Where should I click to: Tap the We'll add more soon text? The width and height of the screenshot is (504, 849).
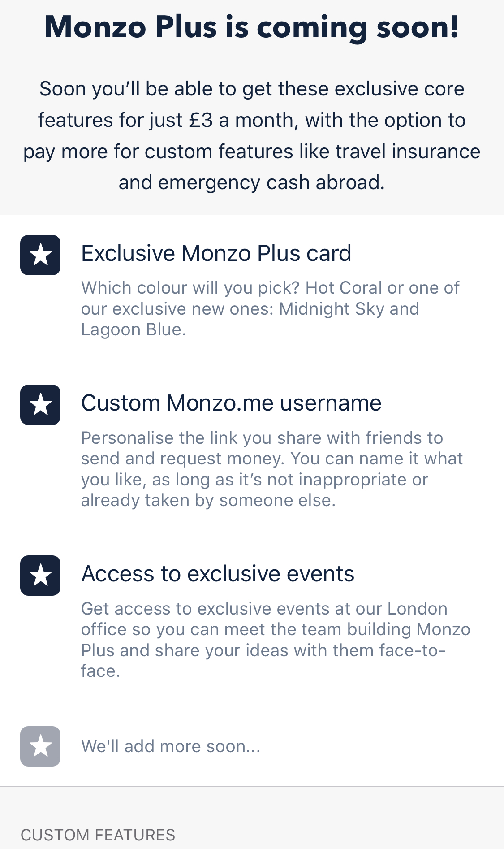(x=171, y=746)
